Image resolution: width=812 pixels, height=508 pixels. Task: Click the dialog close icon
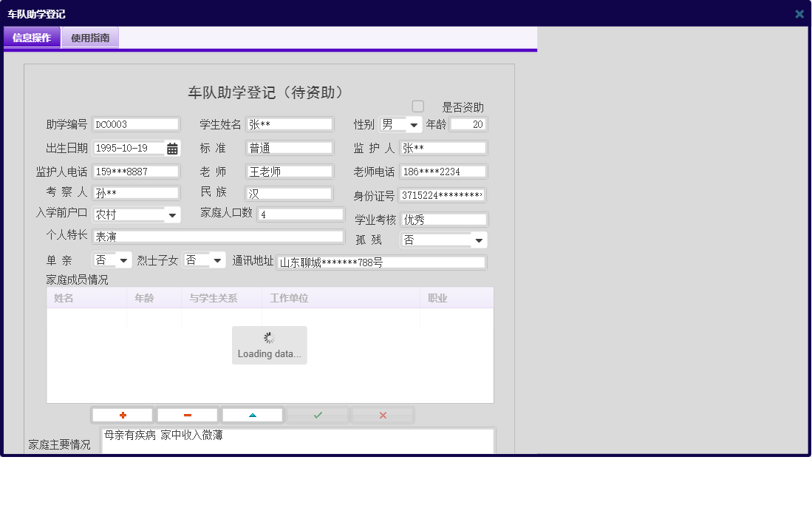click(799, 13)
